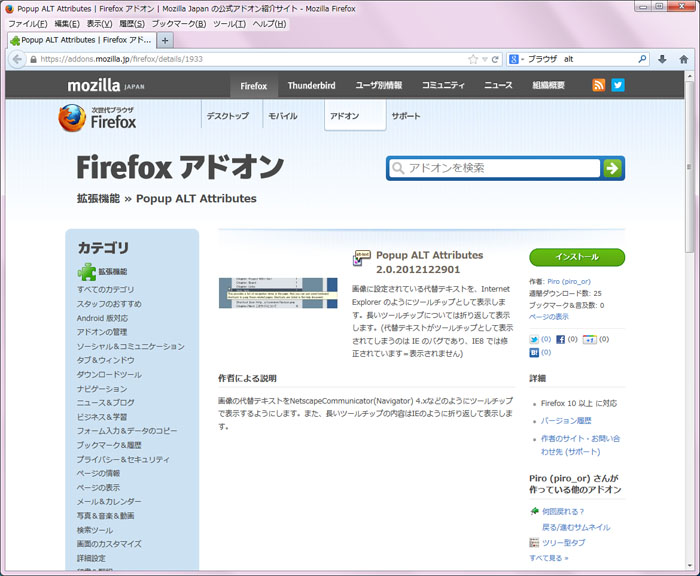Screen dimensions: 700x576
Task: Select the Popup ALT Attributes browser tab
Action: pyautogui.click(x=82, y=40)
